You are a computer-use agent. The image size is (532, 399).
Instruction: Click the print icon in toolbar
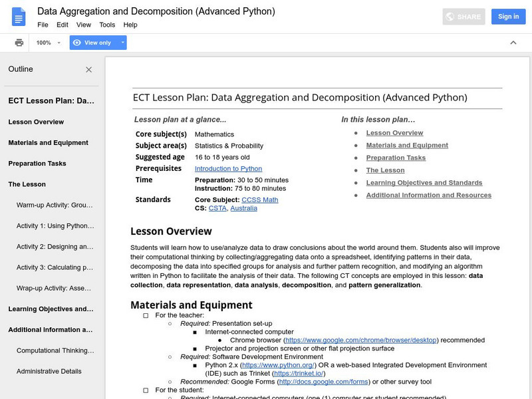(x=19, y=43)
